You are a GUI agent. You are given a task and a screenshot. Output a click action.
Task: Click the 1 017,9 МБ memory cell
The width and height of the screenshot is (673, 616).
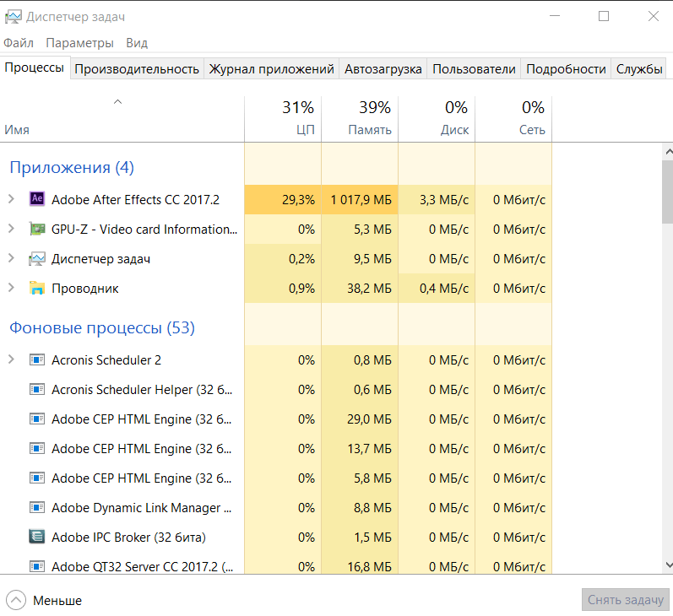pyautogui.click(x=360, y=199)
